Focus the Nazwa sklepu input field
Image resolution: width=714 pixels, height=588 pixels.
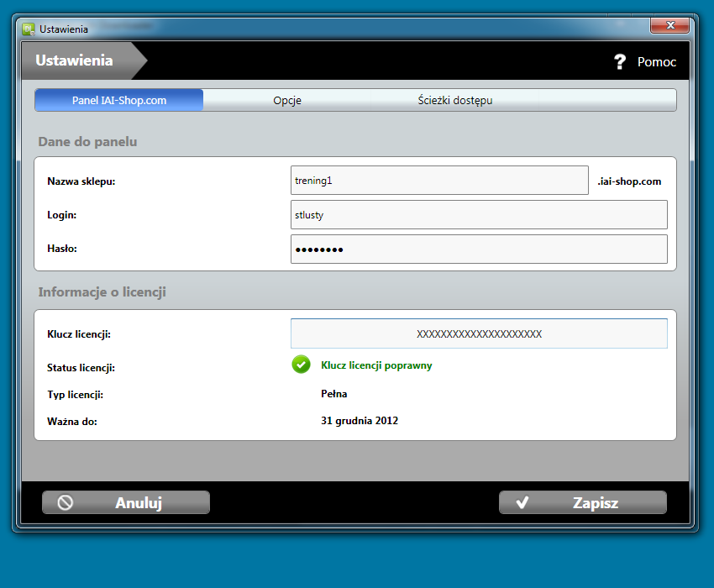click(x=438, y=181)
